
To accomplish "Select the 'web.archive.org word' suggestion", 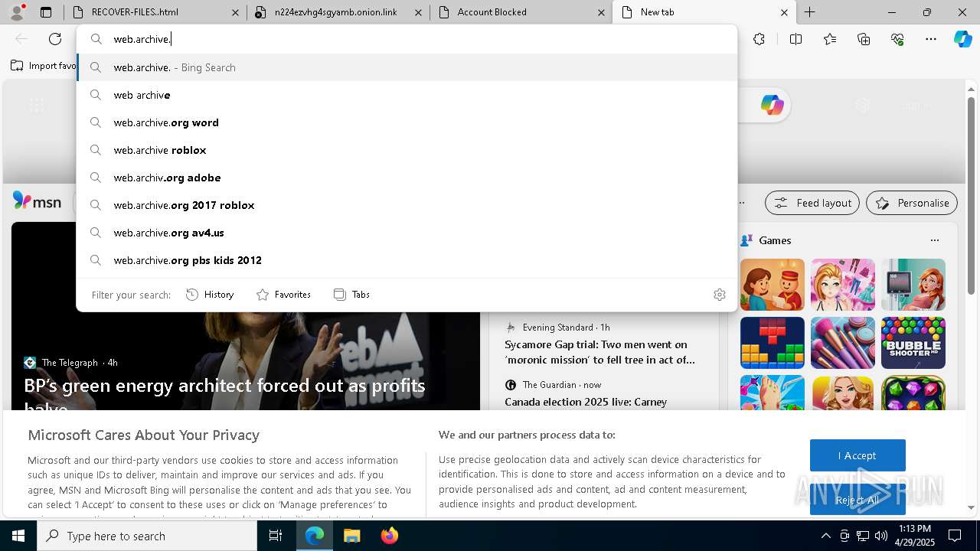I will pyautogui.click(x=407, y=122).
